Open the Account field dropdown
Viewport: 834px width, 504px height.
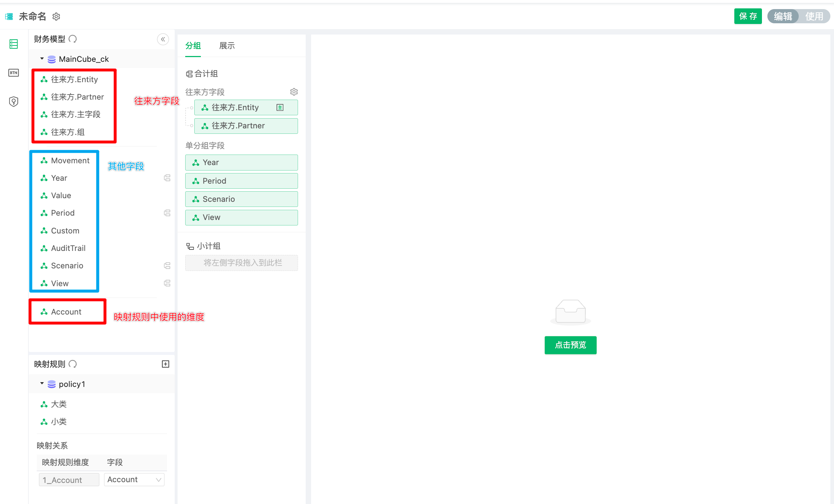(x=134, y=480)
